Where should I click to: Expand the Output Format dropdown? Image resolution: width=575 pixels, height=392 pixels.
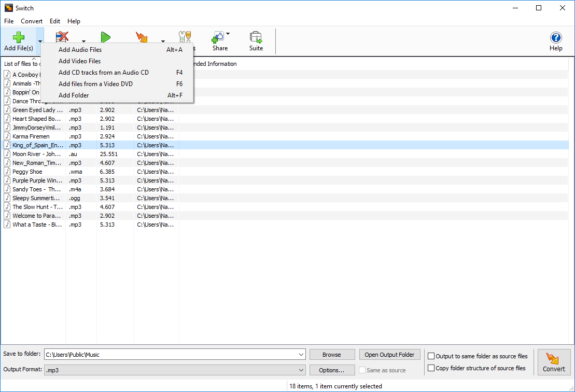click(302, 369)
